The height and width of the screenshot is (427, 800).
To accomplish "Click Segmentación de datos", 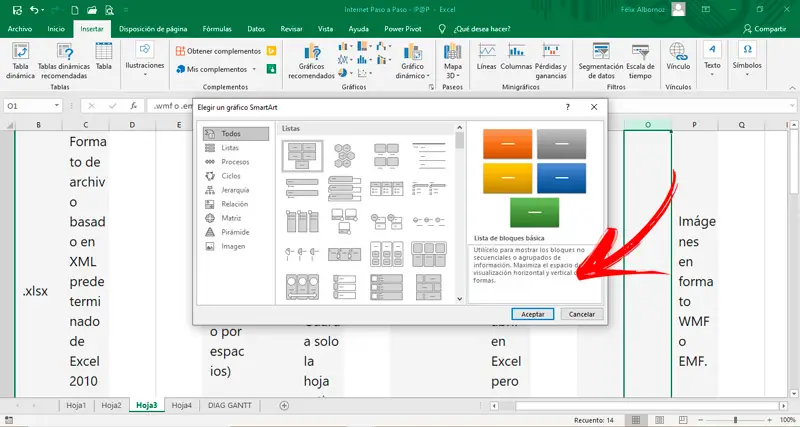I will pyautogui.click(x=601, y=61).
